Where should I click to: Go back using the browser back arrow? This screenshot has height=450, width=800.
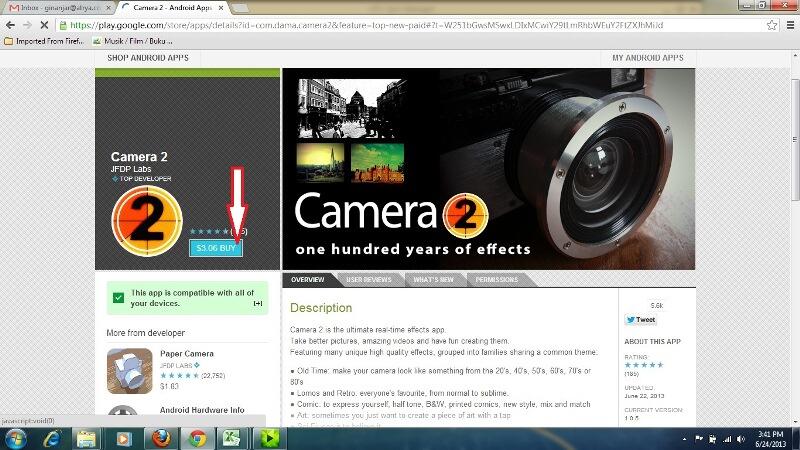click(10, 24)
